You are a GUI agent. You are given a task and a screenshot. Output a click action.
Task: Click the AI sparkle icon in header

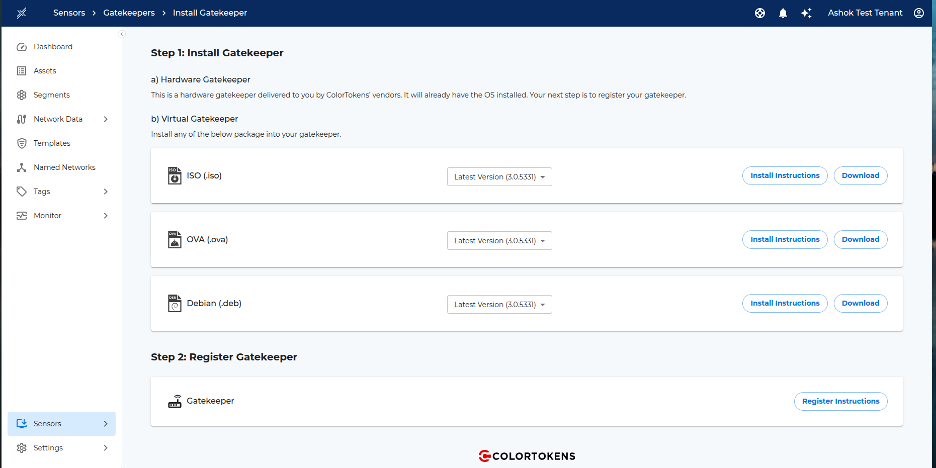[806, 13]
